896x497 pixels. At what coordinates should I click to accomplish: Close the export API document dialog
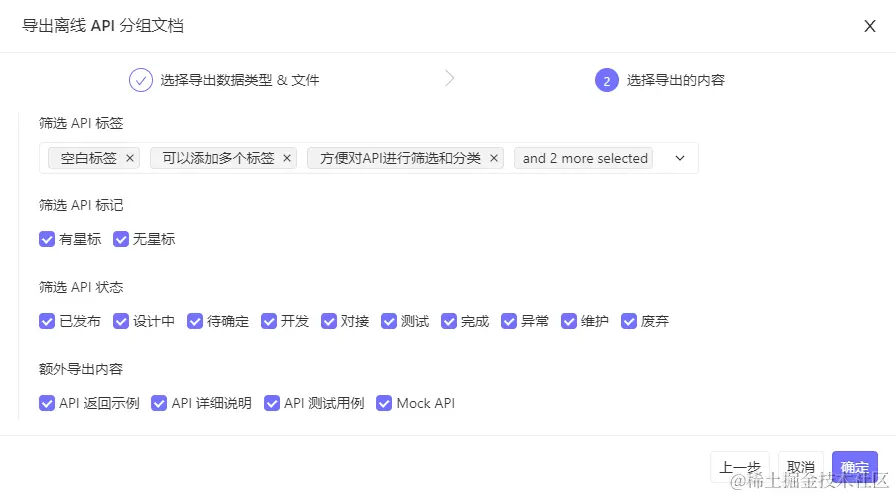(870, 26)
